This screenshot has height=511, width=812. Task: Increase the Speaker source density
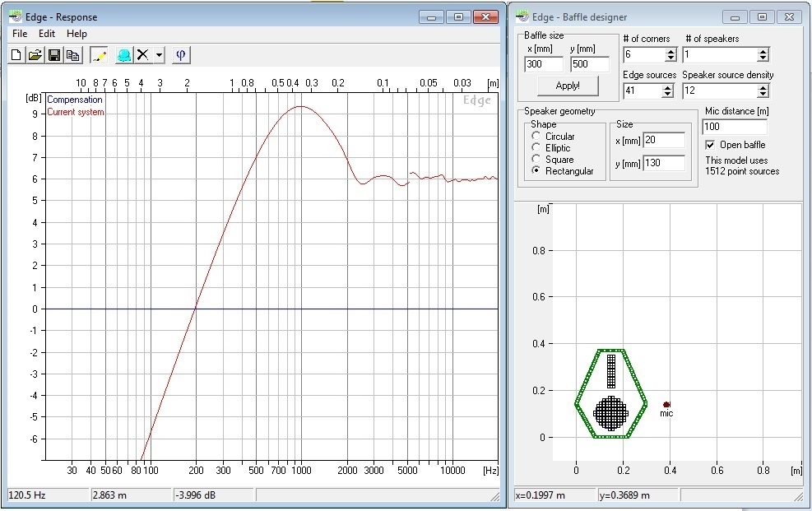763,87
